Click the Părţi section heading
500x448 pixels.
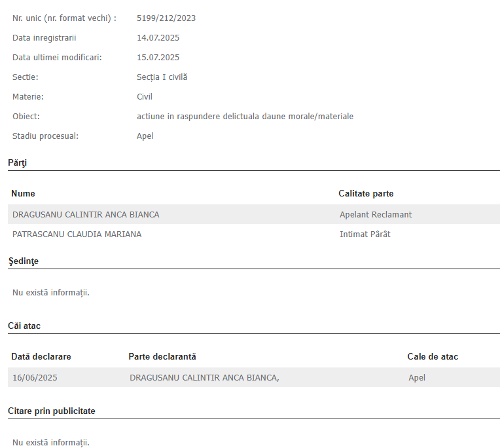click(17, 162)
